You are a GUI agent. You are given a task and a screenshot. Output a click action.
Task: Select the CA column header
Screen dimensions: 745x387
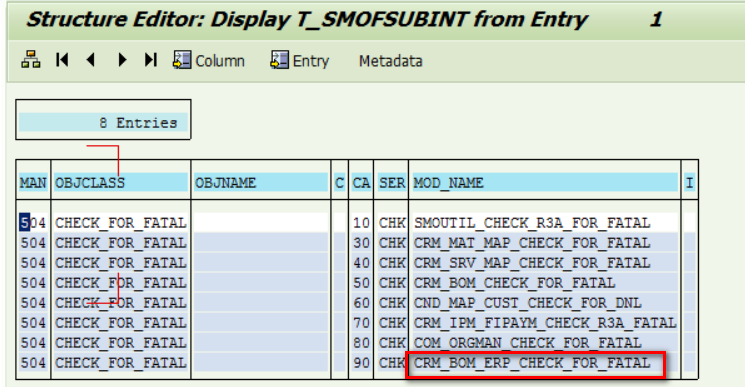tap(361, 183)
